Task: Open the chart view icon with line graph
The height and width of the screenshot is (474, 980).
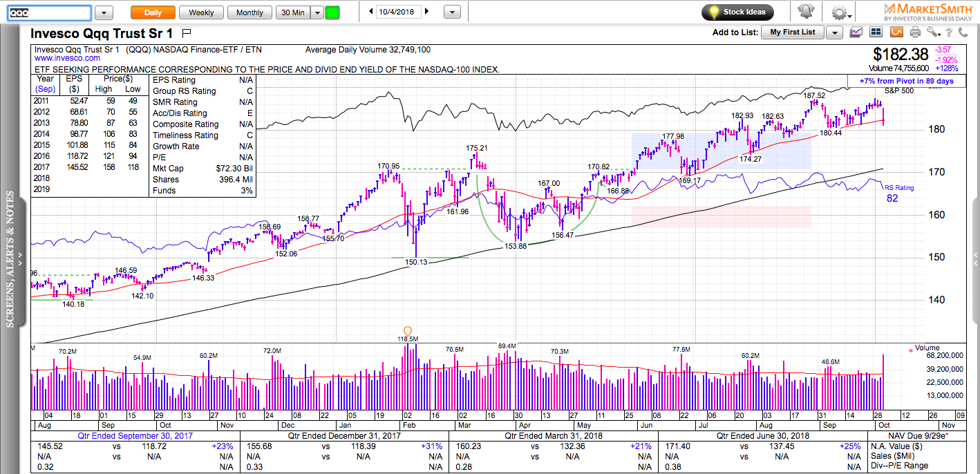Action: [857, 32]
